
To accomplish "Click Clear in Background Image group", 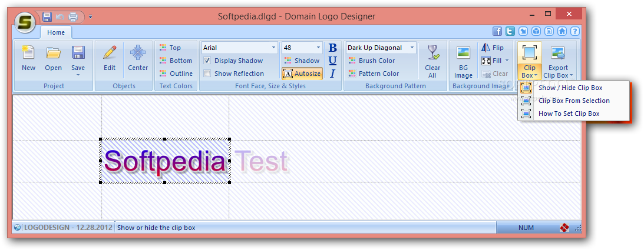I will pyautogui.click(x=495, y=74).
